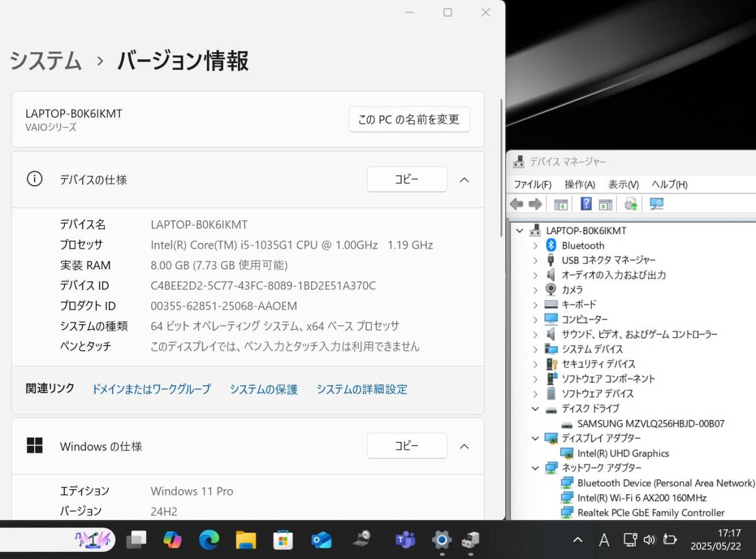Click the IME input mode A indicator
The height and width of the screenshot is (559, 756).
[x=604, y=539]
